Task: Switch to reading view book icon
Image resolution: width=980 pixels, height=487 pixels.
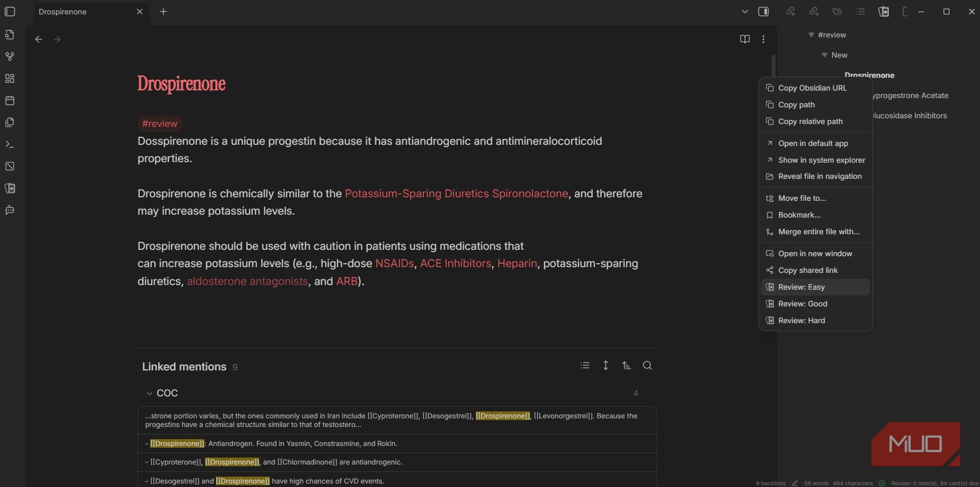Action: (x=745, y=39)
